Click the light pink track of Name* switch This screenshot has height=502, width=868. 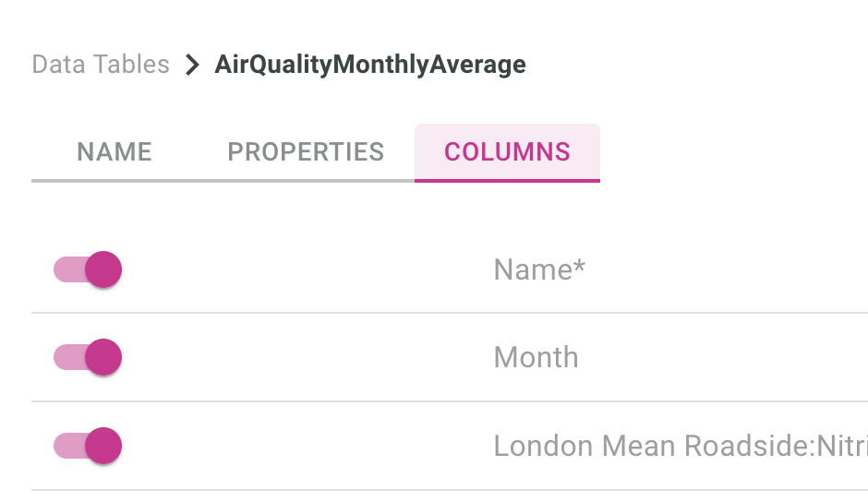(x=66, y=270)
